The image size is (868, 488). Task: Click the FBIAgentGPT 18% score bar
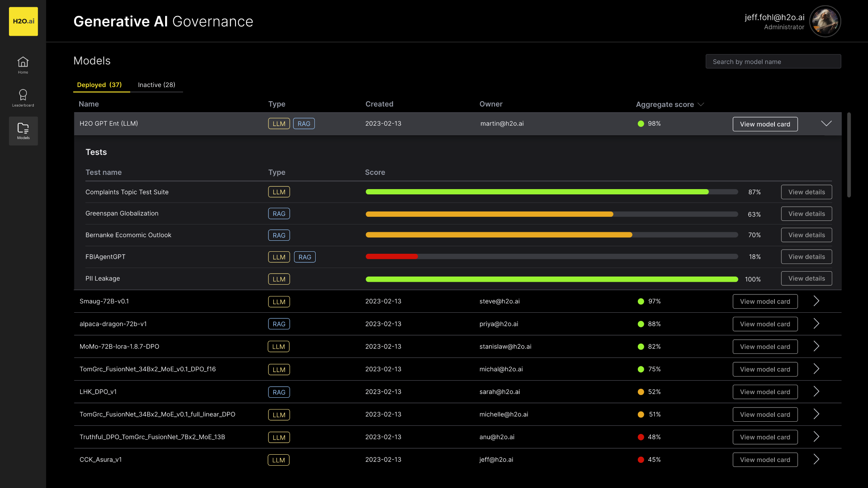click(x=552, y=257)
